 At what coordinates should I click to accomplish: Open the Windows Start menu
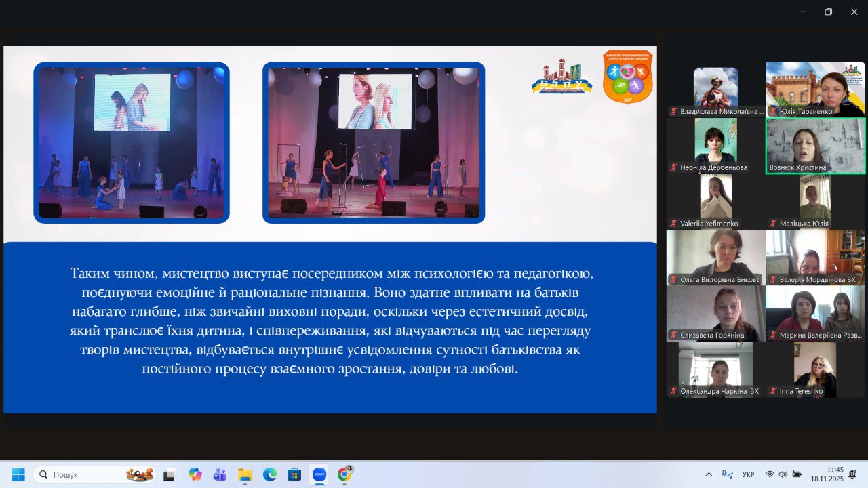[18, 474]
